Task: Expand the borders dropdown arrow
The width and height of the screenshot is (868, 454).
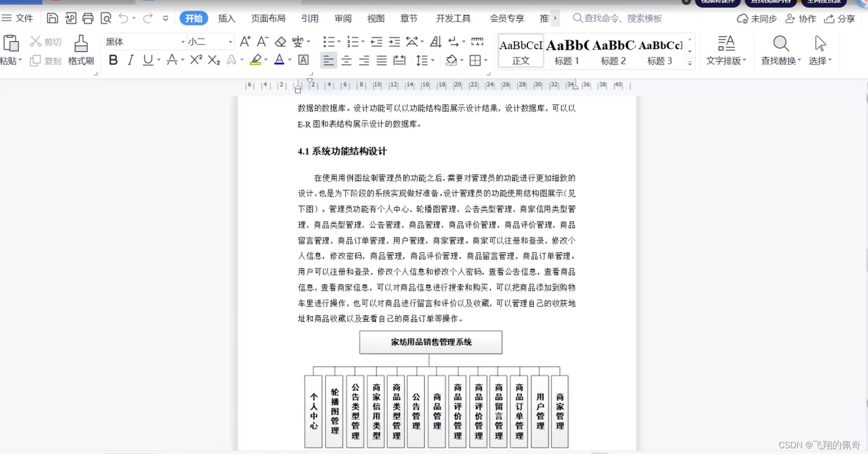Action: pyautogui.click(x=486, y=60)
